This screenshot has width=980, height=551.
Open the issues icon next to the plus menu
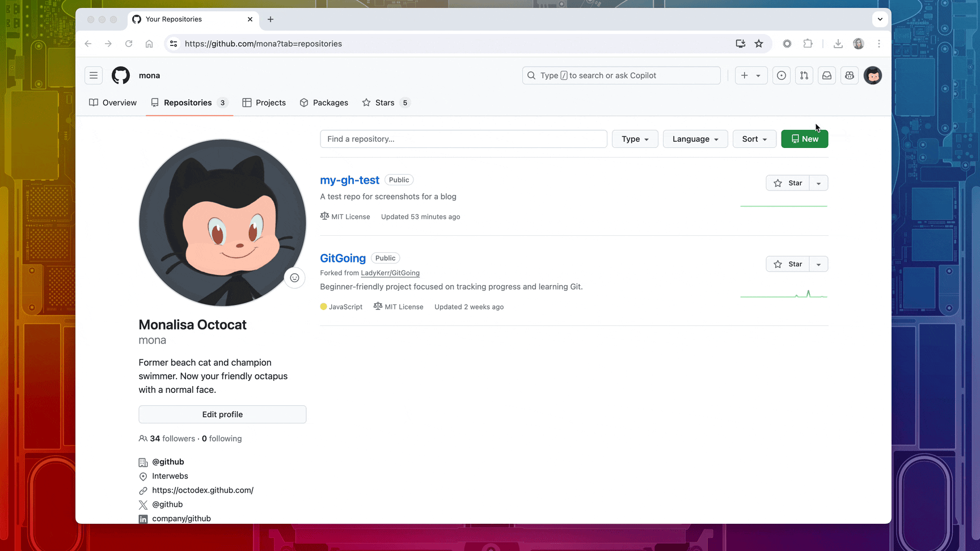point(781,75)
